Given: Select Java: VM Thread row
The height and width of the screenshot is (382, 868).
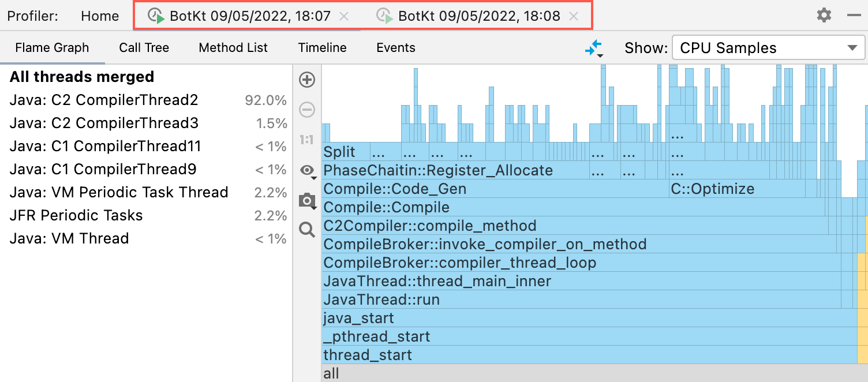Looking at the screenshot, I should point(146,238).
